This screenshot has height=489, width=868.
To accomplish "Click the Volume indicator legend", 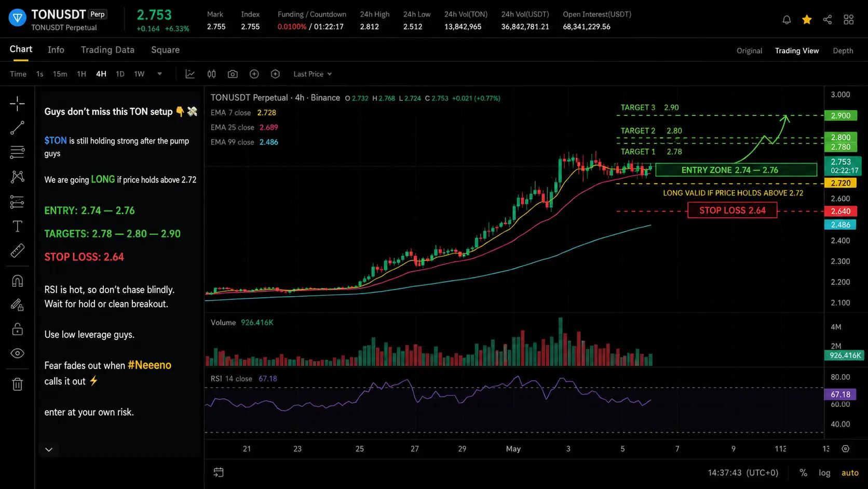I will [x=242, y=323].
